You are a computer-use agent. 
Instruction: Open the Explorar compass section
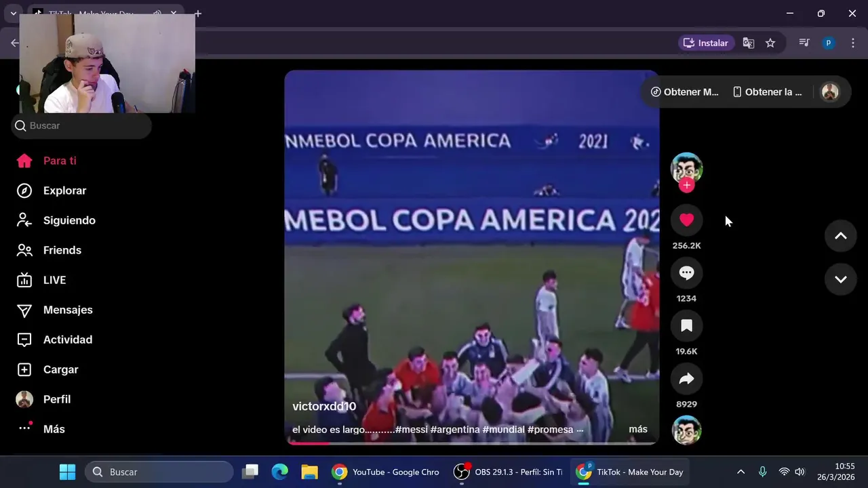click(x=51, y=190)
